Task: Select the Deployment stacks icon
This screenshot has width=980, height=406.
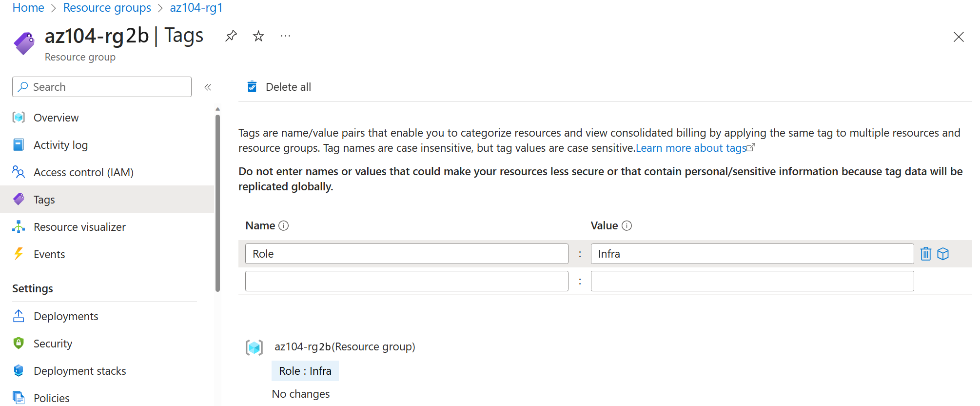Action: pyautogui.click(x=19, y=370)
